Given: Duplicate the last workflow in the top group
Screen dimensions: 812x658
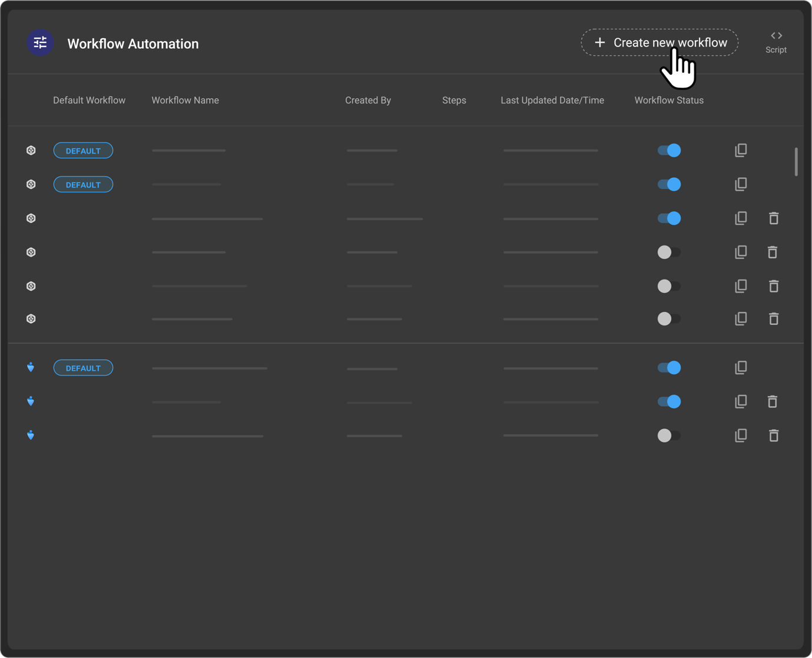Looking at the screenshot, I should tap(741, 318).
